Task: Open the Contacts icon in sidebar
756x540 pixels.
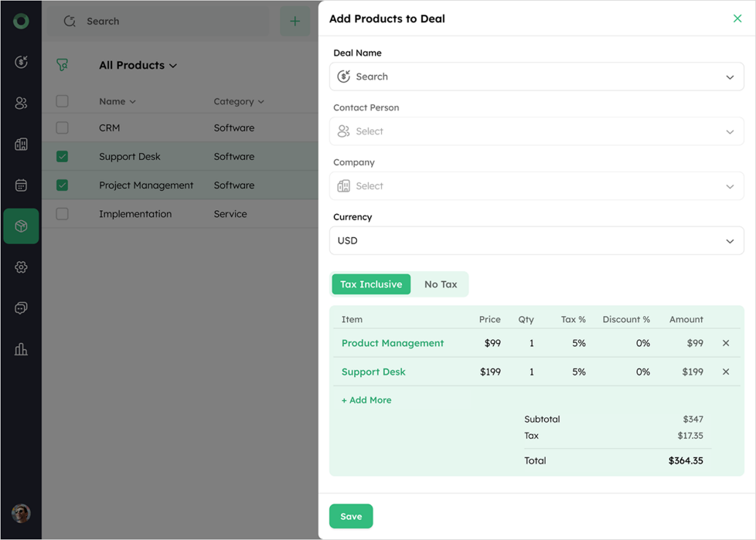Action: click(x=21, y=103)
